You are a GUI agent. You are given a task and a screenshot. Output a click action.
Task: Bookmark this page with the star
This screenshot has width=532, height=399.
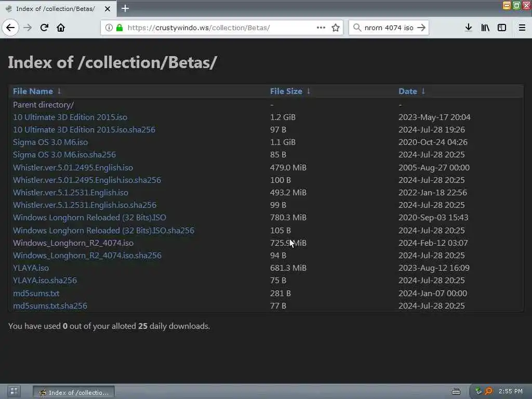[336, 28]
